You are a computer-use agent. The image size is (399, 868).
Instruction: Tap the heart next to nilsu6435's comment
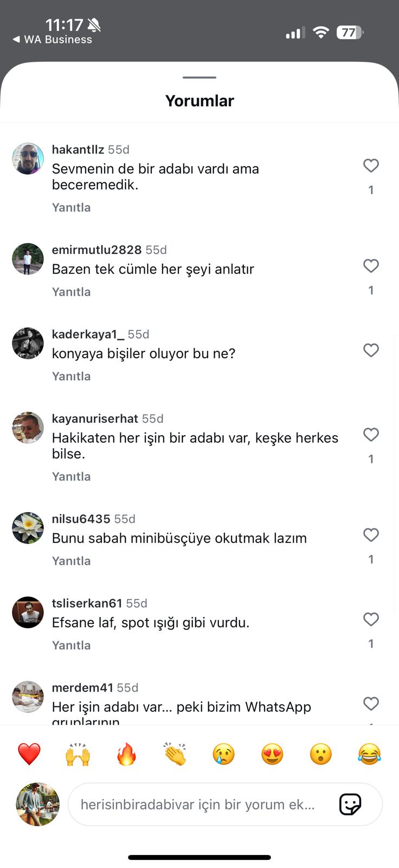371,535
